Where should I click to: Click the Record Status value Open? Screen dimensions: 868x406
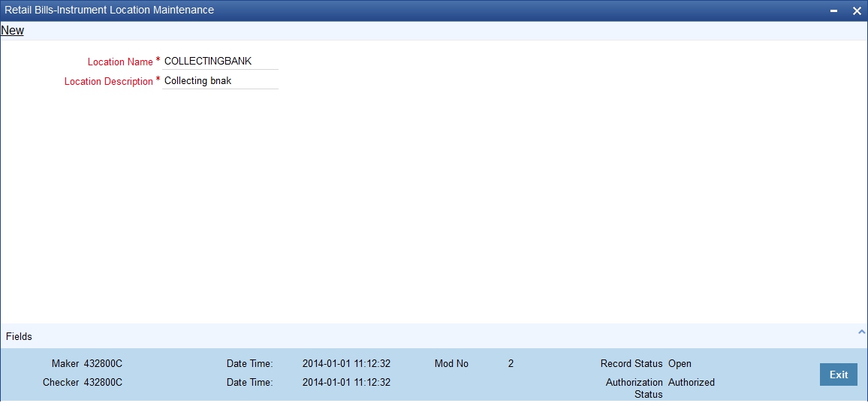[680, 364]
